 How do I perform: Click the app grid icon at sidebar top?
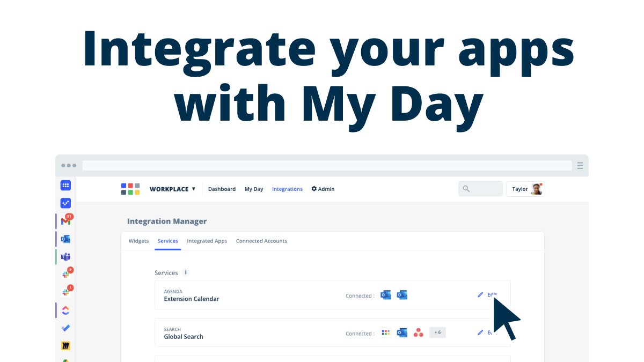point(65,185)
